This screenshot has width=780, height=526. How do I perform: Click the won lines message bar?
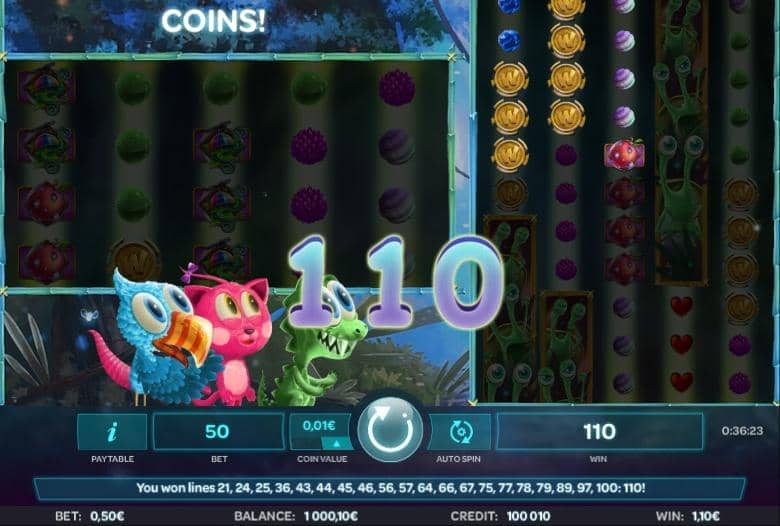pos(390,488)
